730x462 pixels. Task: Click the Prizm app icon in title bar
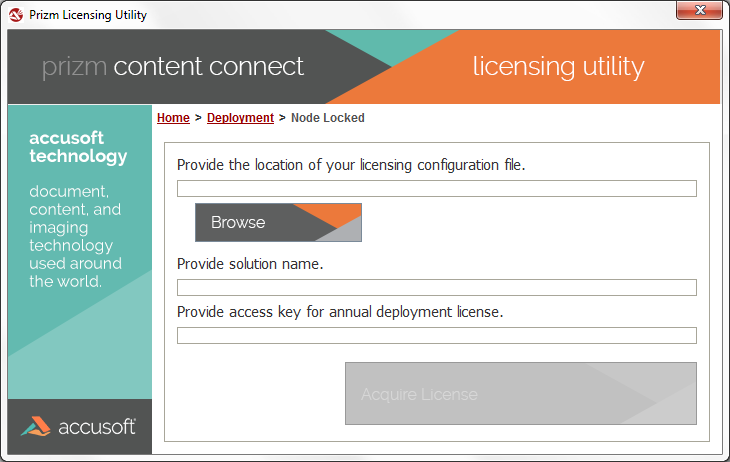coord(15,14)
